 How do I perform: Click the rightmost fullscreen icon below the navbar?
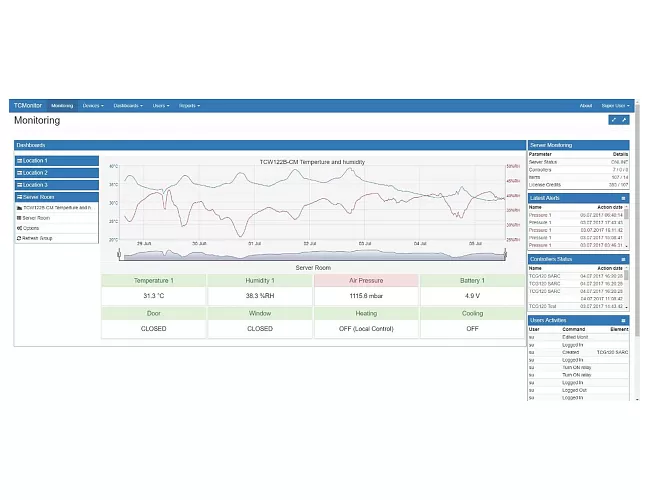coord(625,120)
